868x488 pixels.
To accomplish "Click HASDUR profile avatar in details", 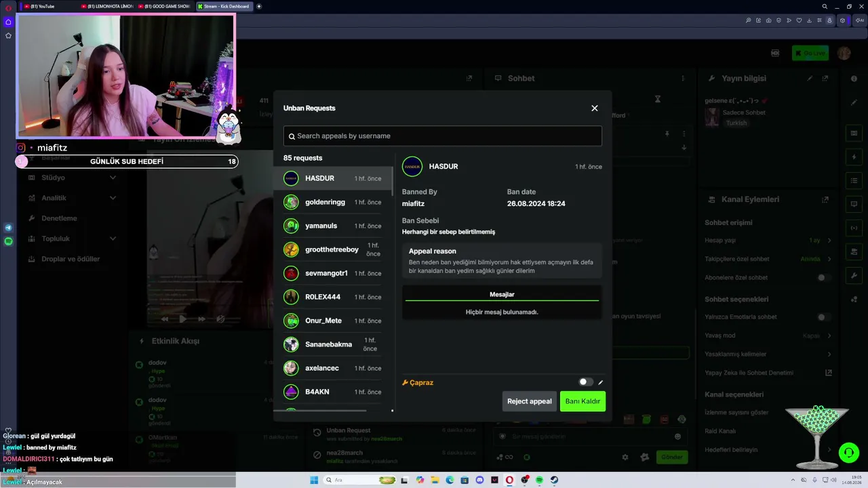I will 412,166.
